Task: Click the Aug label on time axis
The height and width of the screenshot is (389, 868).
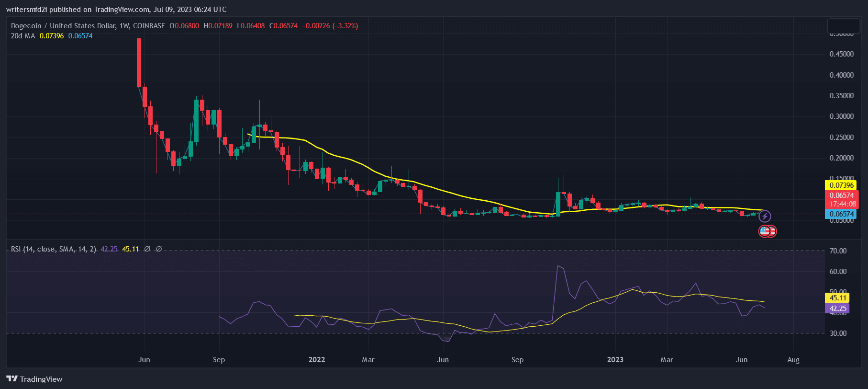Action: [x=793, y=360]
